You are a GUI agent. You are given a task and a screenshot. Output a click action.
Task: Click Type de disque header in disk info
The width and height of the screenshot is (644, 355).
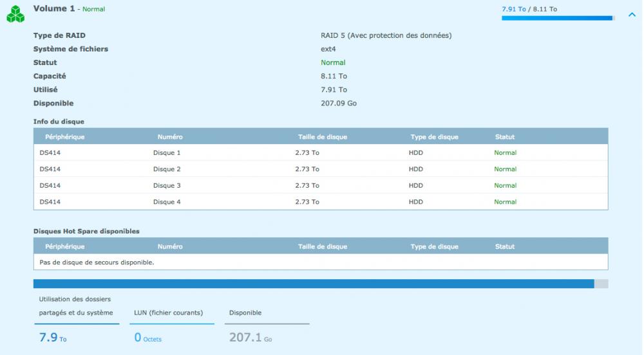[434, 137]
